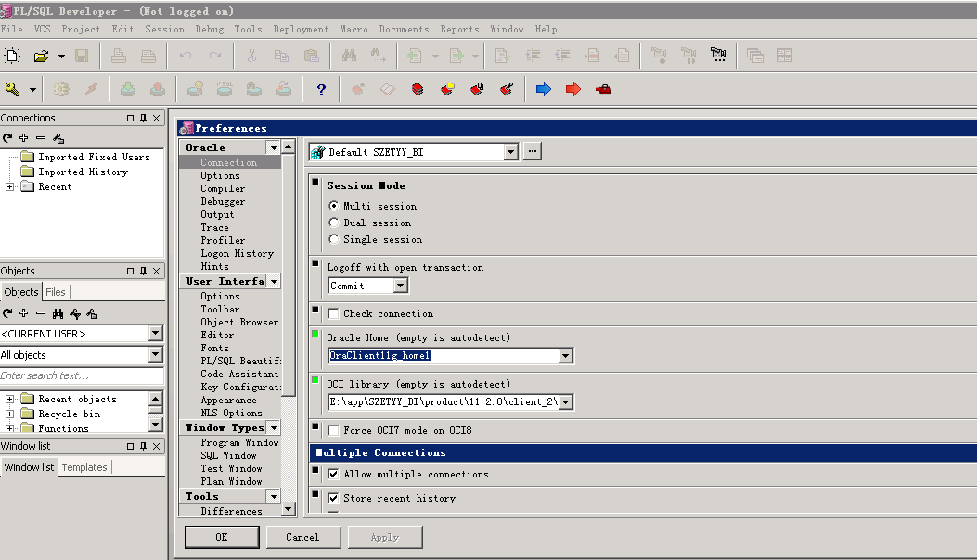Expand the Recent objects tree node
Viewport: 977px width, 560px height.
point(10,400)
